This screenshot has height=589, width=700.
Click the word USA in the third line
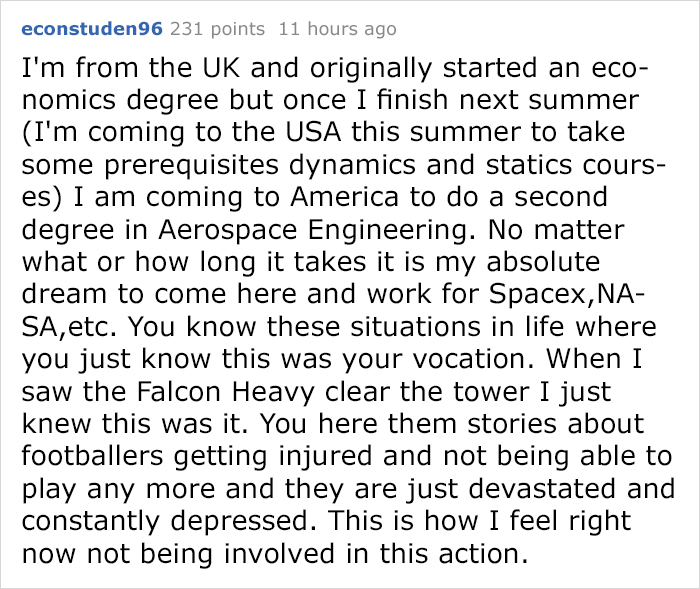pos(313,133)
